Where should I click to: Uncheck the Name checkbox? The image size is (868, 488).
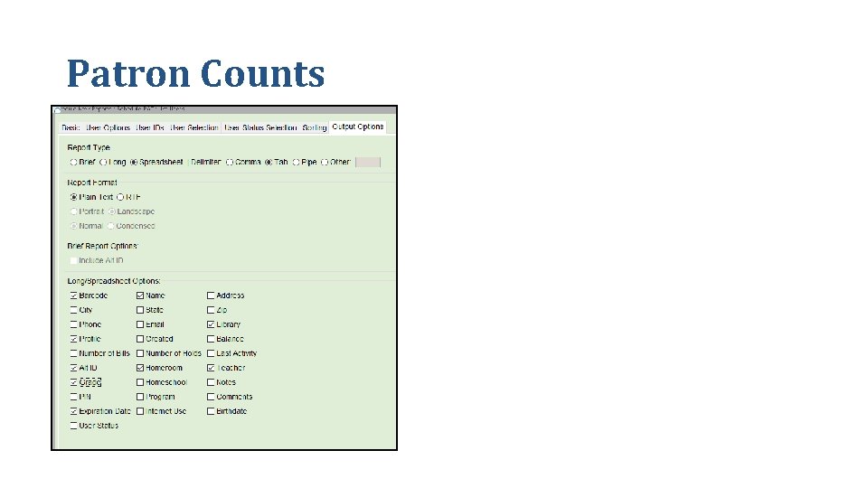(140, 296)
